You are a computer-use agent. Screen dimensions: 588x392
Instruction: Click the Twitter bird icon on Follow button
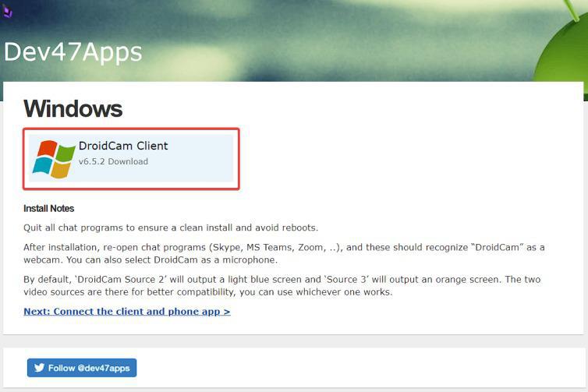[39, 368]
